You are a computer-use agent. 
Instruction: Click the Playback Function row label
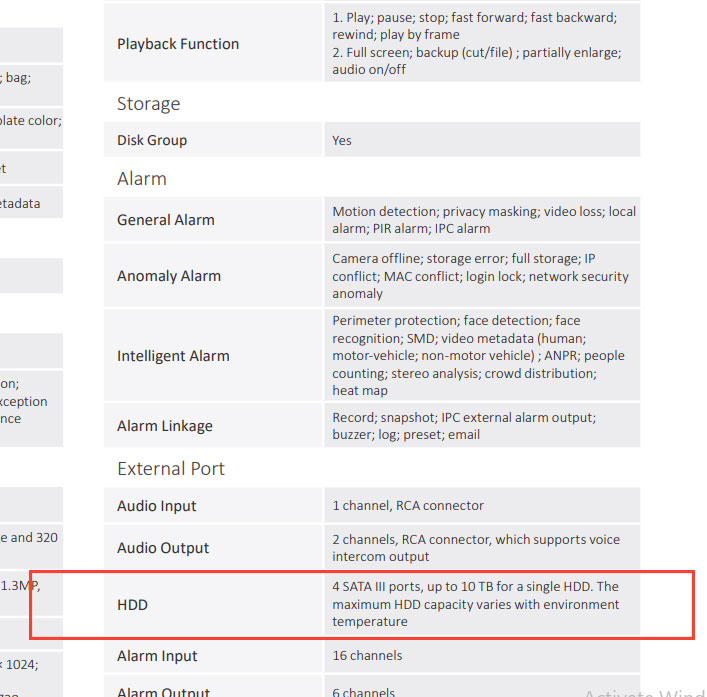[x=177, y=44]
